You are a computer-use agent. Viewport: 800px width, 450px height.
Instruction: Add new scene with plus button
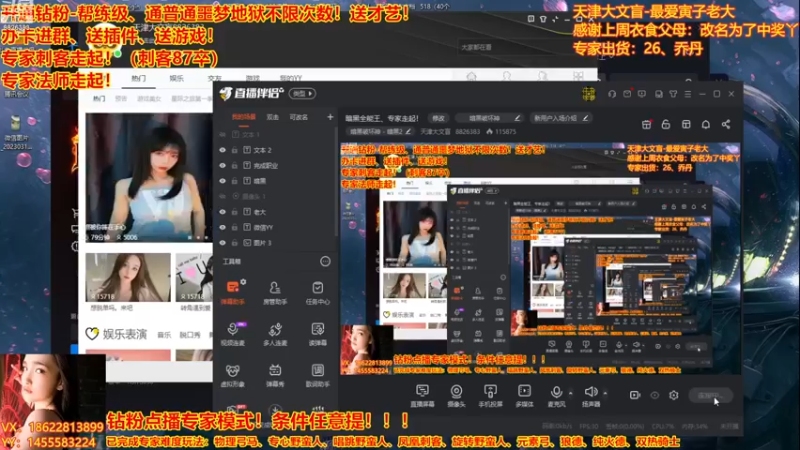tap(330, 117)
